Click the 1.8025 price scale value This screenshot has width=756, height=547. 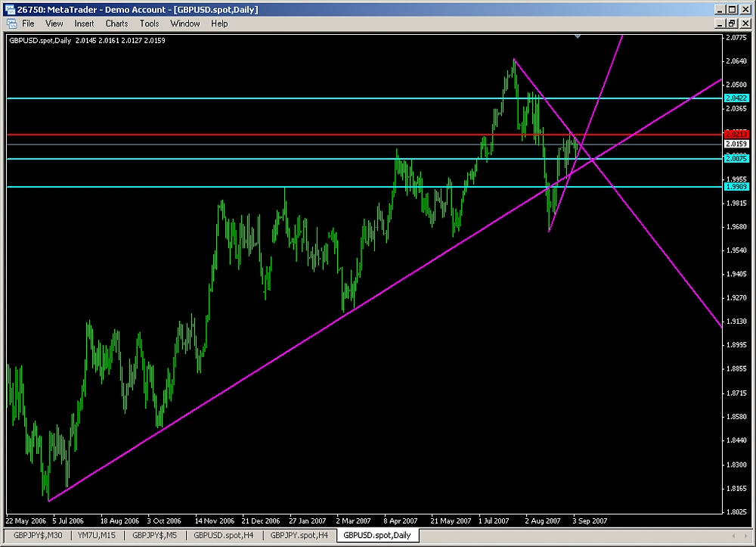736,511
